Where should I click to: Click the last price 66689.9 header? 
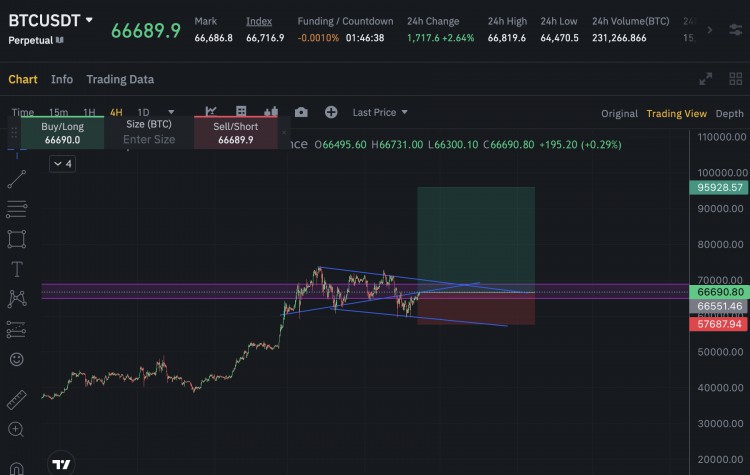tap(146, 31)
